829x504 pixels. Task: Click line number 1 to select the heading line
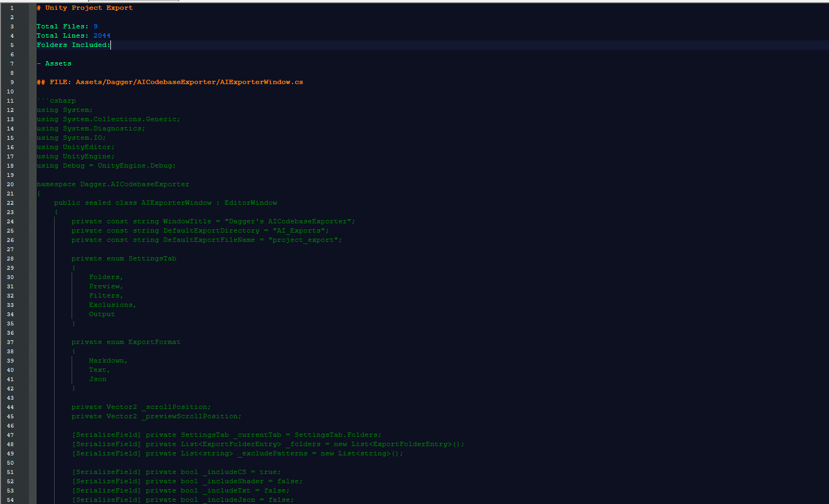(11, 8)
